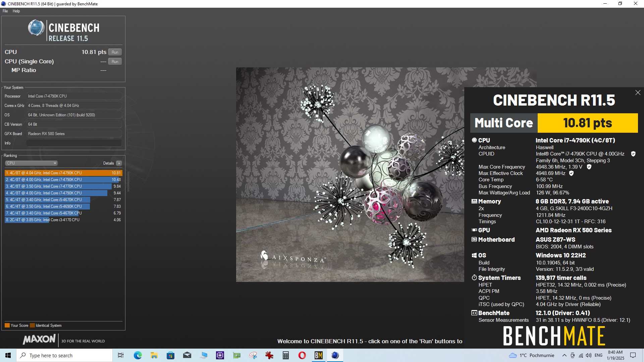Open the clock showing 8:40 AM
The width and height of the screenshot is (644, 362).
pyautogui.click(x=615, y=355)
